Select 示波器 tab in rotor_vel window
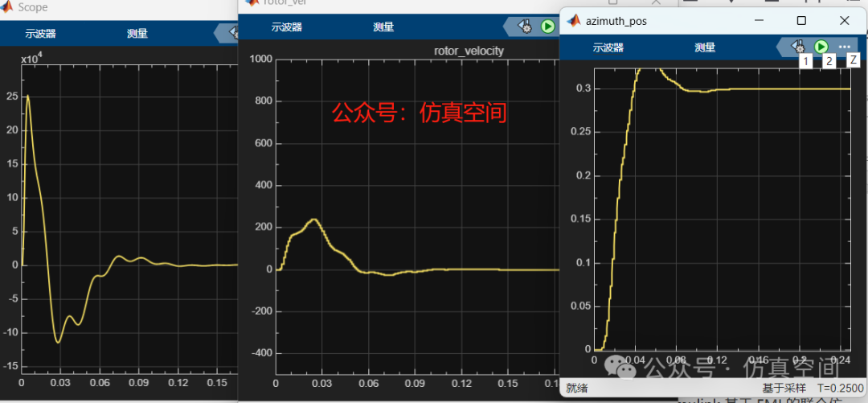The height and width of the screenshot is (403, 868). (x=287, y=27)
